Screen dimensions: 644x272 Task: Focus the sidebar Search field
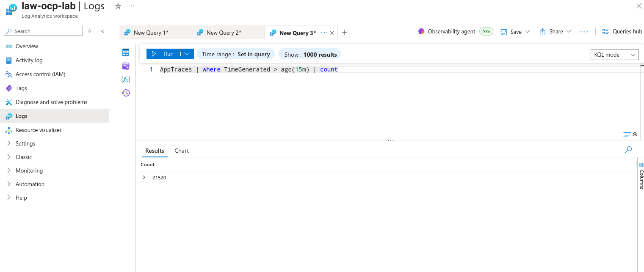[43, 31]
